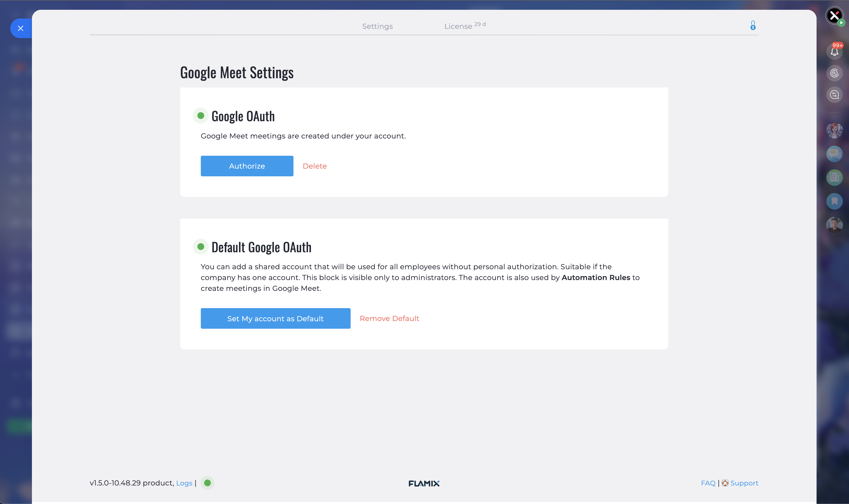Open the green news feed icon
The image size is (849, 504).
834,177
